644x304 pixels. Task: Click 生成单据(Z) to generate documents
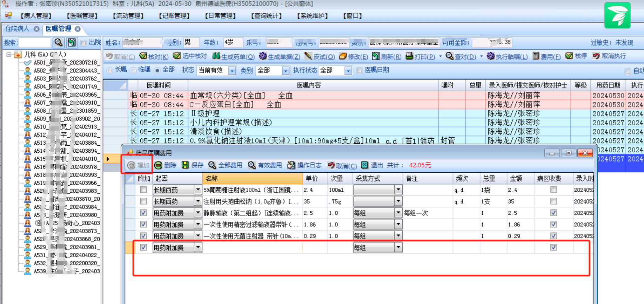280,57
